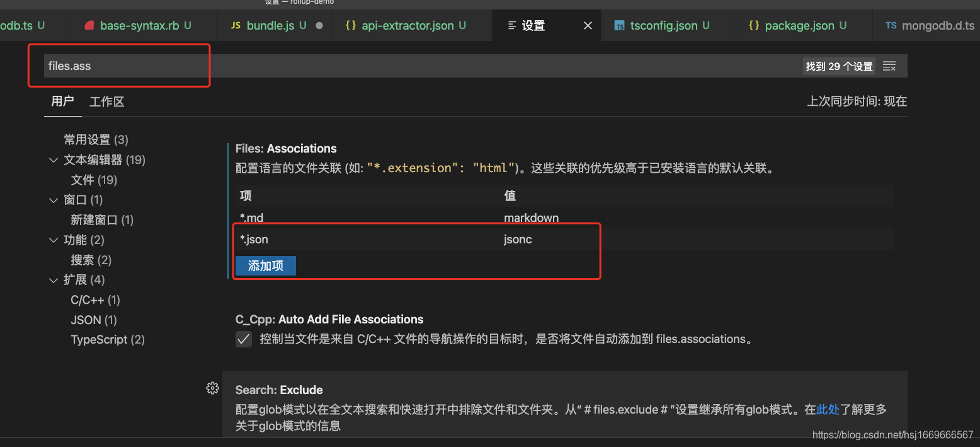Open the 此处 link about glob patterns

[827, 409]
